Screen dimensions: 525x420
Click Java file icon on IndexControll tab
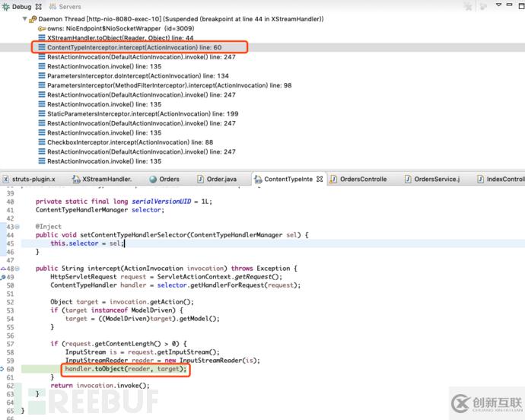480,180
